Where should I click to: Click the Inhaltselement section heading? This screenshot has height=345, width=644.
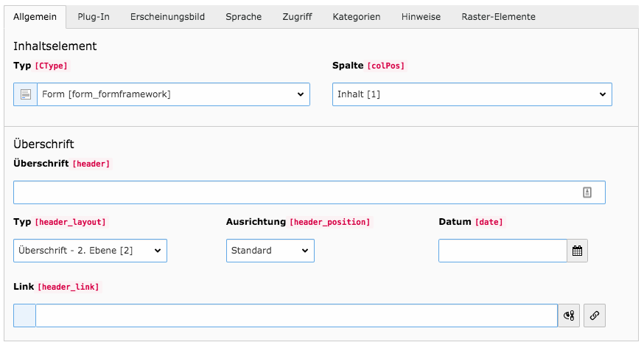coord(55,46)
